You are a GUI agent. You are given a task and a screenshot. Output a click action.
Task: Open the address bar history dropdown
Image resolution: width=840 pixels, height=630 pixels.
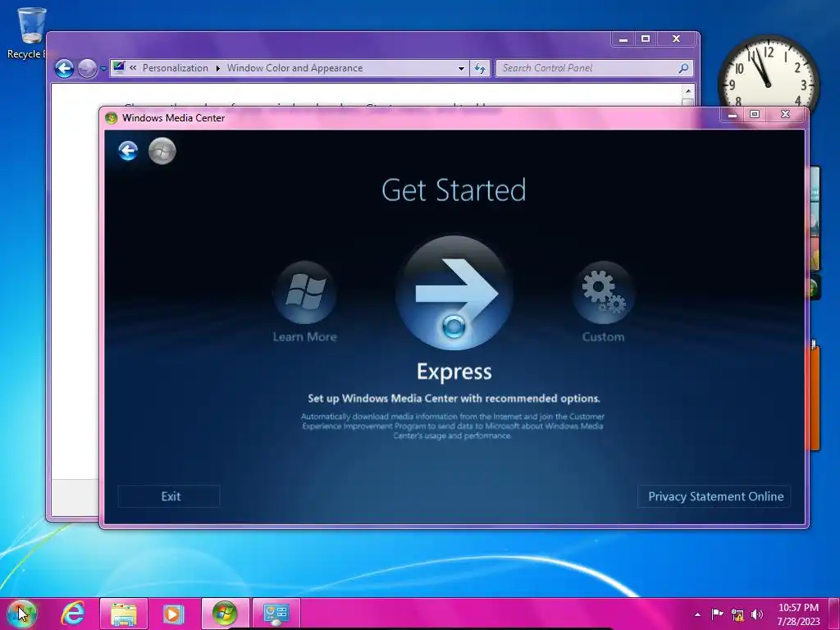(461, 69)
